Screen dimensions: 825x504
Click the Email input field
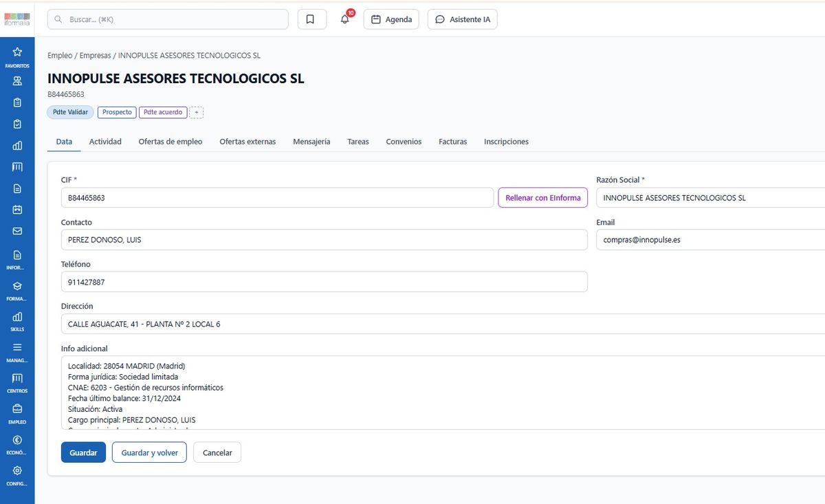[710, 240]
